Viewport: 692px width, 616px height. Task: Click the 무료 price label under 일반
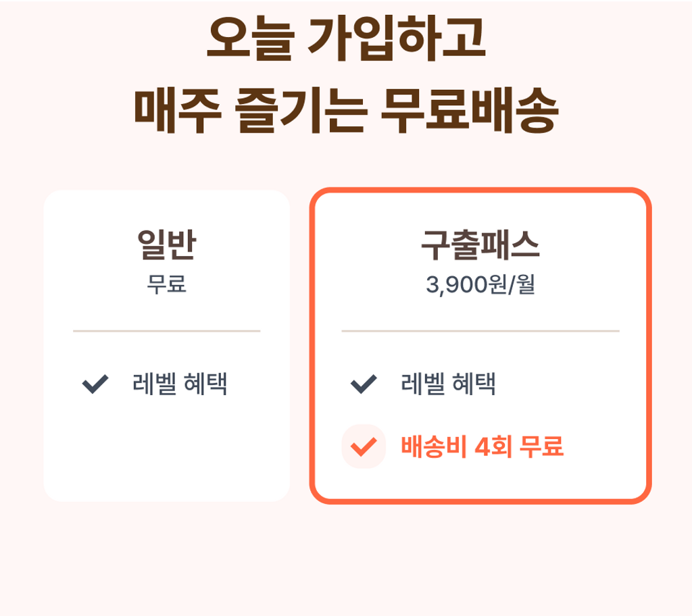pos(166,284)
